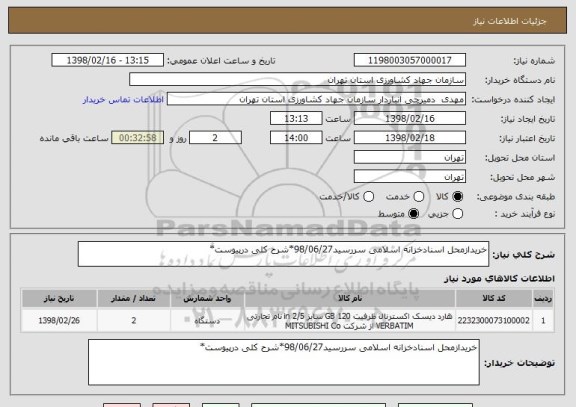
Task: Click the VERBATIM hard disk product name cell
Action: (350, 321)
